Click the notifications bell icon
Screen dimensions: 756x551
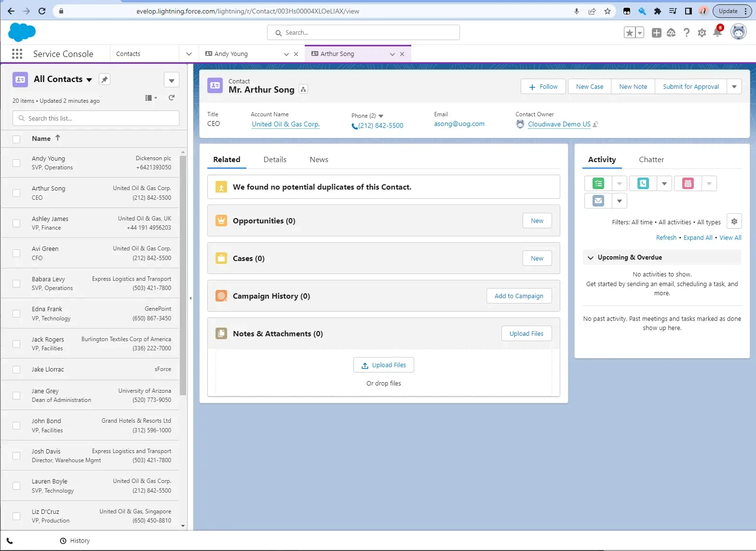(717, 32)
